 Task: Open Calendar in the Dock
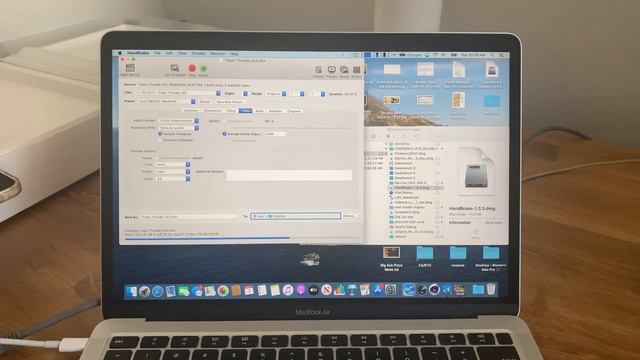(x=249, y=291)
